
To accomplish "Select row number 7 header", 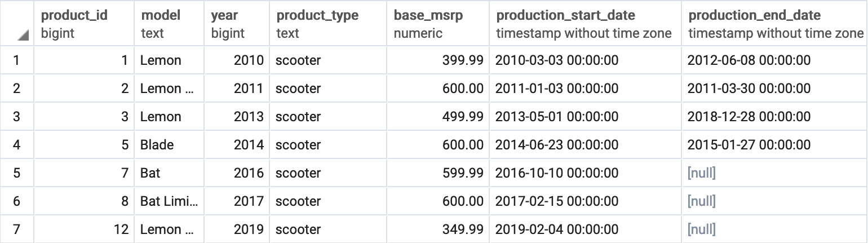I will click(x=17, y=229).
